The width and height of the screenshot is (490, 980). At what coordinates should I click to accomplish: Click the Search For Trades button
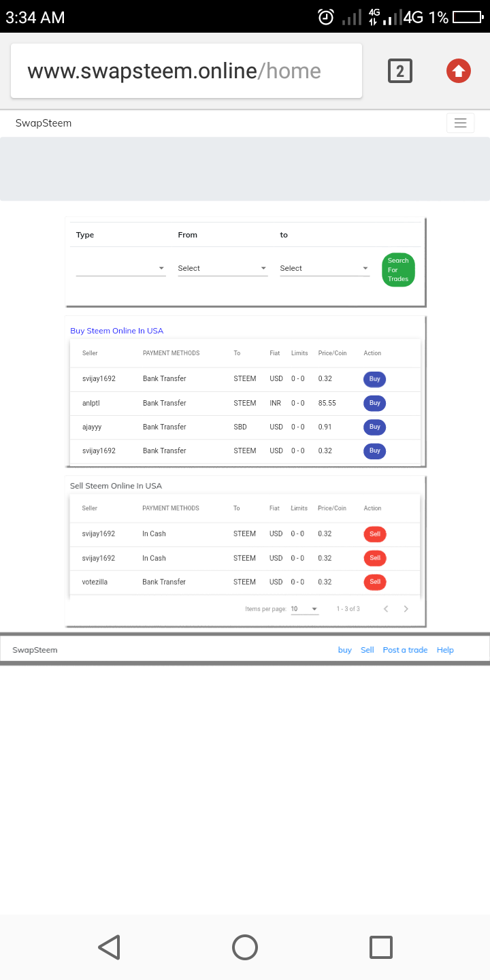coord(398,269)
